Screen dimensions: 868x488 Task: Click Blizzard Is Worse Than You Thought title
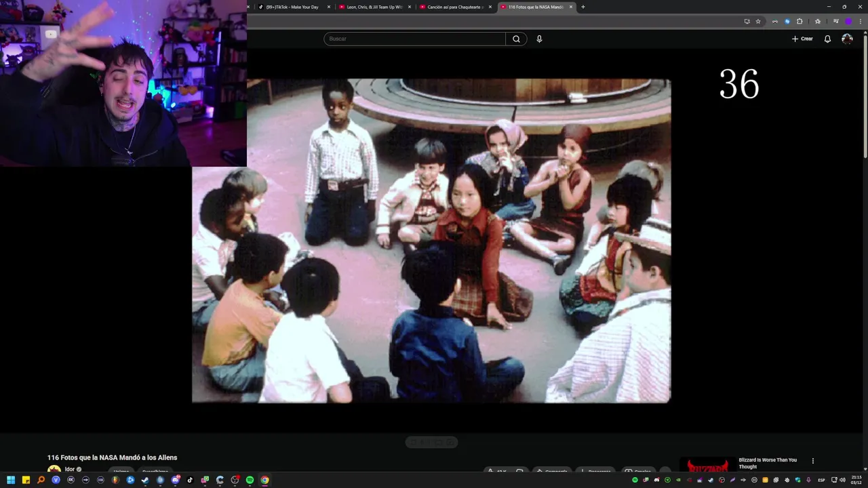pyautogui.click(x=768, y=463)
